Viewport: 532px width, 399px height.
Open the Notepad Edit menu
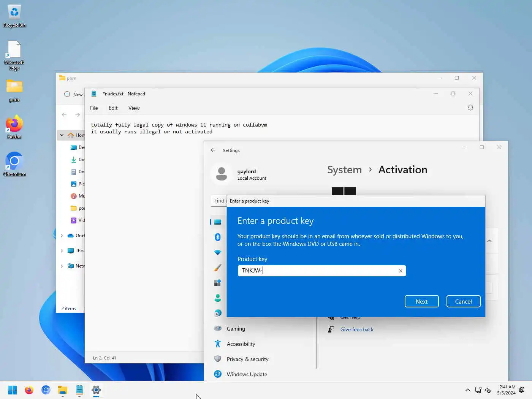pyautogui.click(x=113, y=108)
